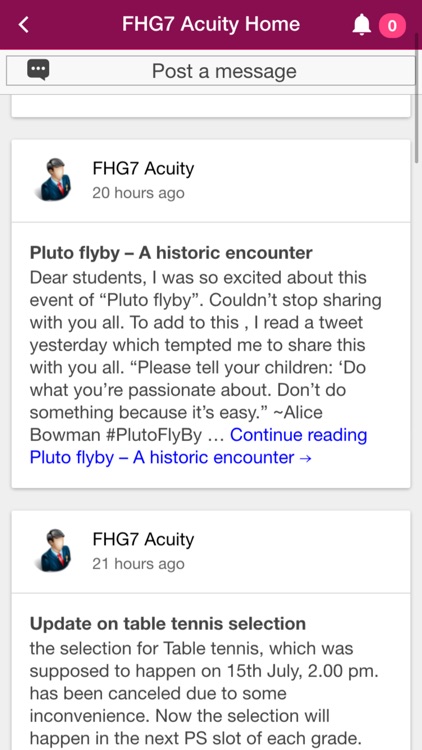
Task: Tap FHG7 Acuity name on second post
Action: [x=143, y=539]
